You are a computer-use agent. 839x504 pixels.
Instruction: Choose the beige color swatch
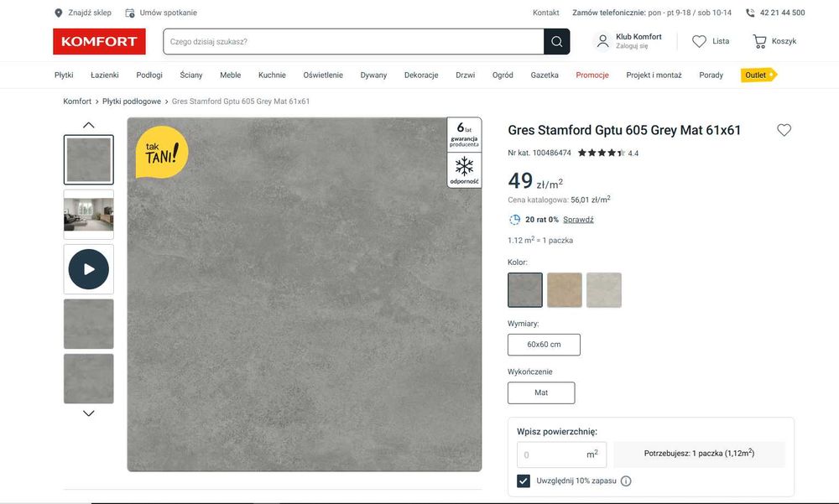coord(565,290)
